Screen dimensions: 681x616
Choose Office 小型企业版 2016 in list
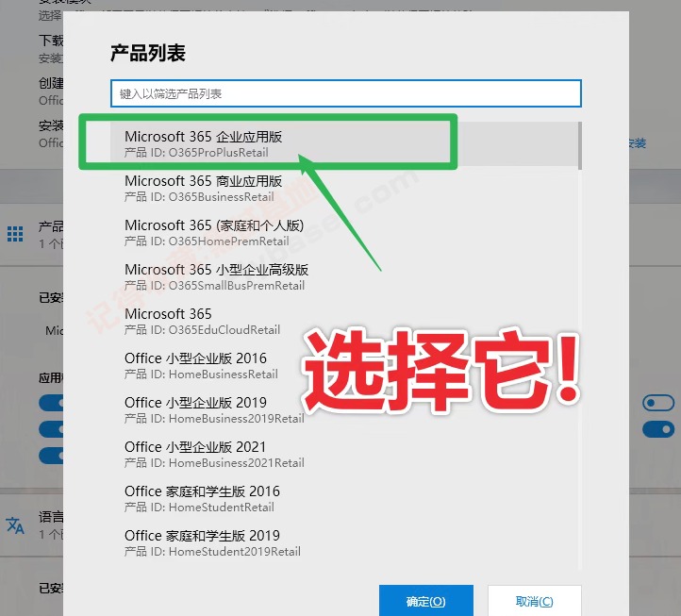coord(344,365)
